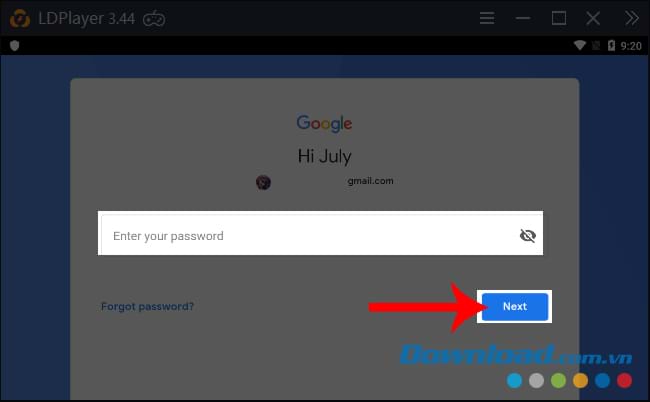Click the Wi-Fi signal icon
Image resolution: width=650 pixels, height=402 pixels.
580,45
